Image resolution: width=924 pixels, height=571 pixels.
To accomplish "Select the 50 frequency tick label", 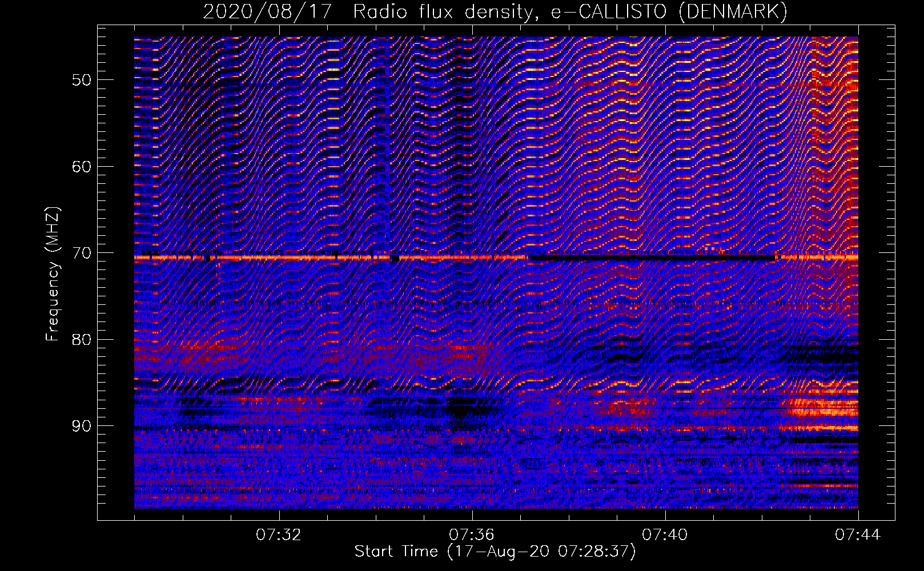I will click(x=82, y=80).
